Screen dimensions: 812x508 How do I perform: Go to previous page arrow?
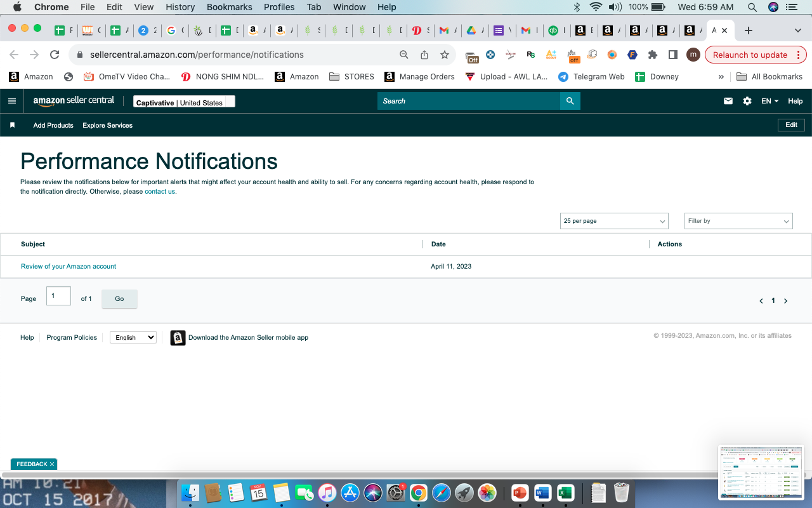pos(761,301)
